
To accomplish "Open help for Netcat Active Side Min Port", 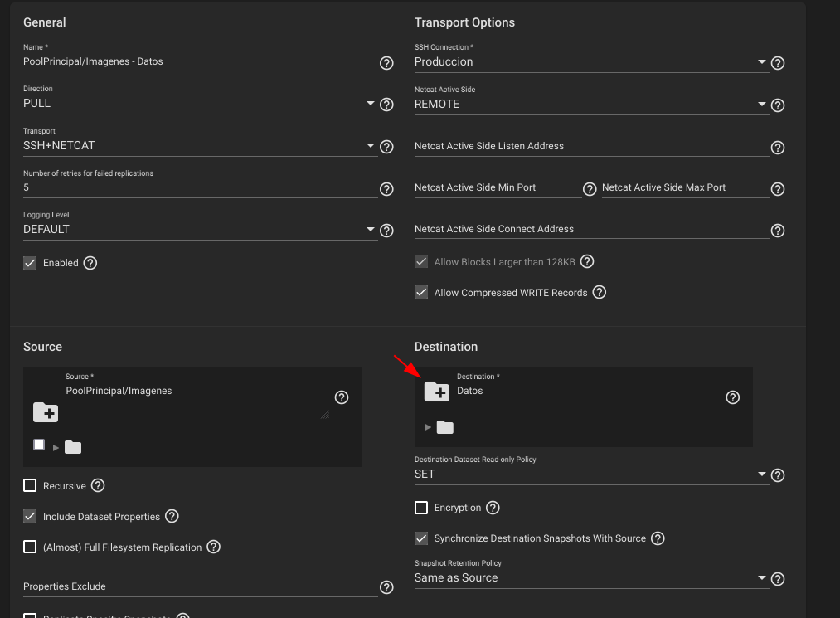I will click(590, 188).
